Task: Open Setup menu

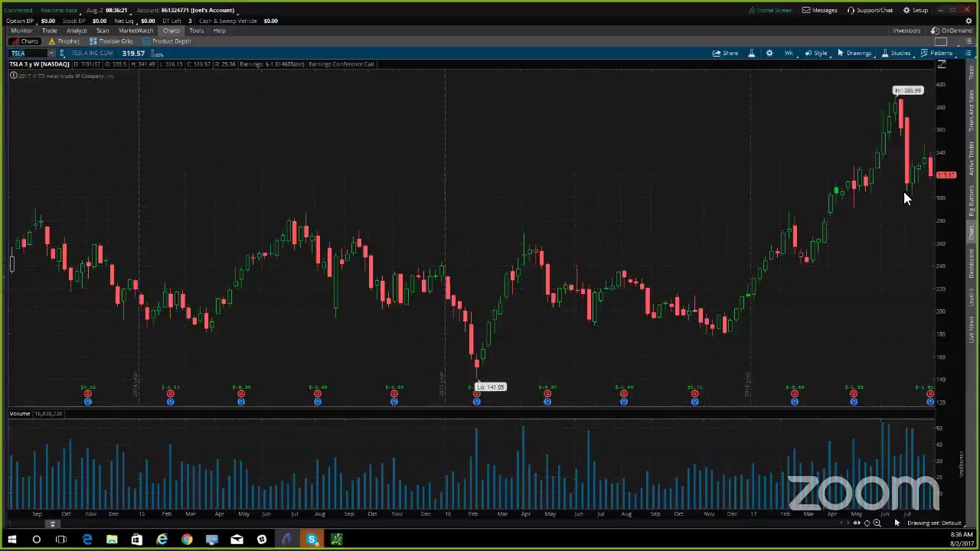Action: 916,10
